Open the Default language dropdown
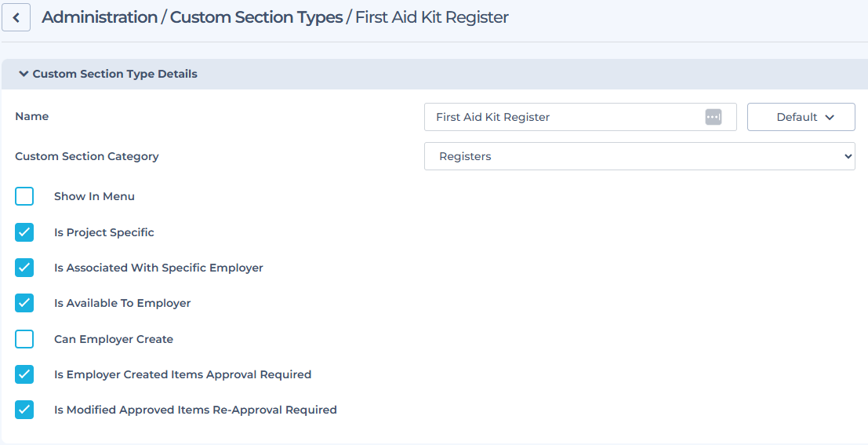 [x=801, y=117]
